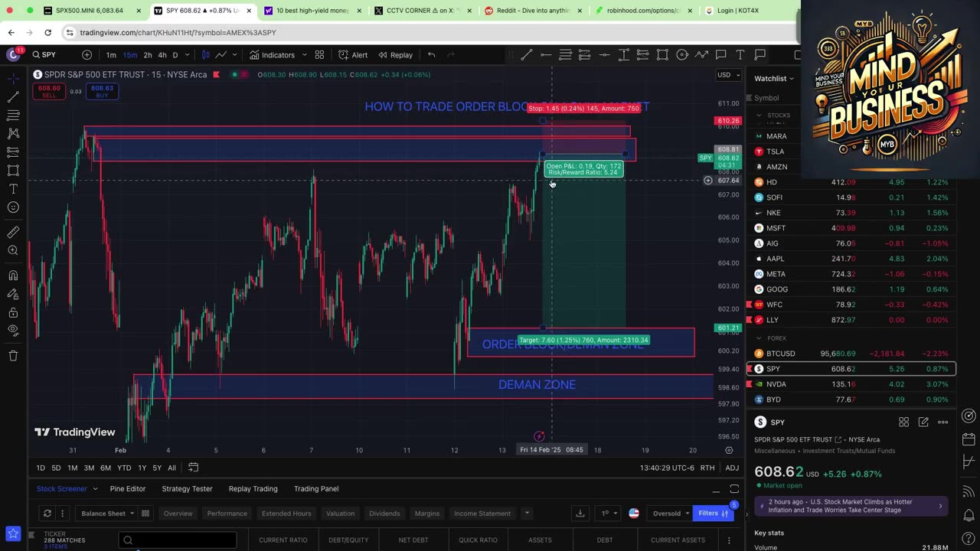
Task: Create an Alert
Action: click(353, 55)
